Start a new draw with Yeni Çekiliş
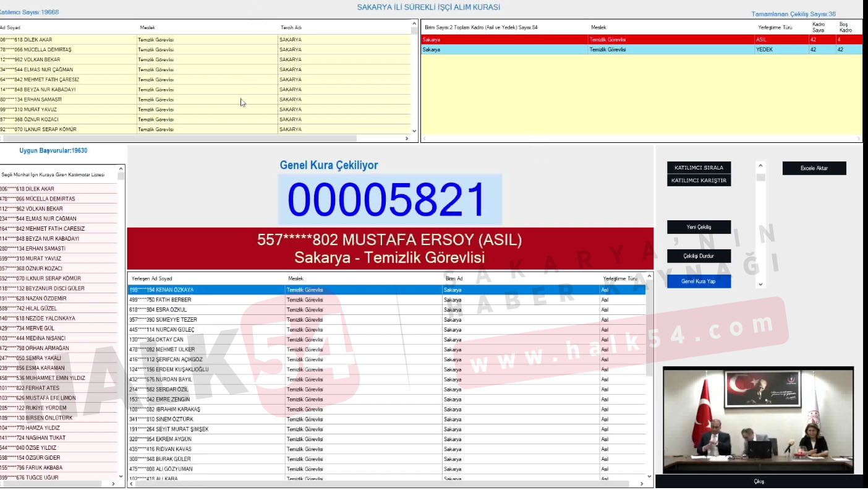The height and width of the screenshot is (490, 868). [699, 227]
